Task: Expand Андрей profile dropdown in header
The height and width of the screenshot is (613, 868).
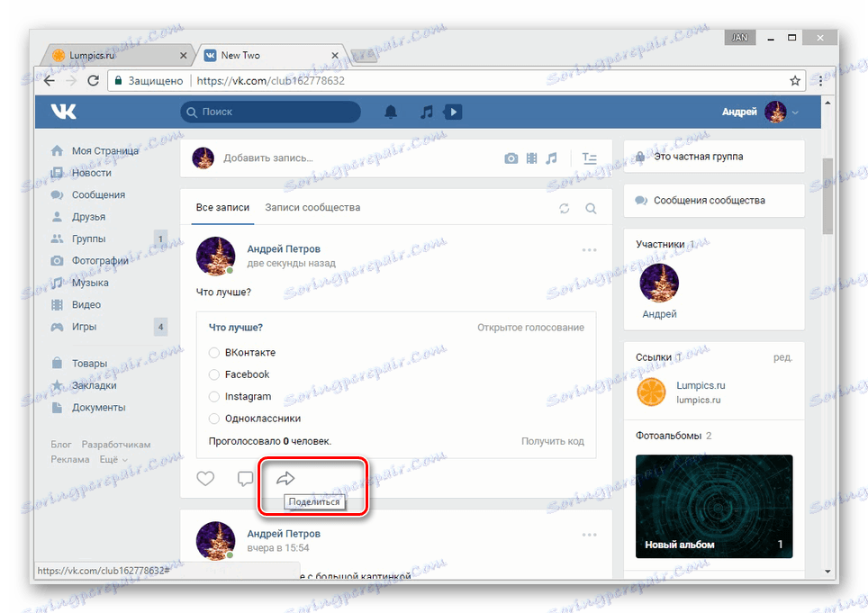Action: pos(795,113)
